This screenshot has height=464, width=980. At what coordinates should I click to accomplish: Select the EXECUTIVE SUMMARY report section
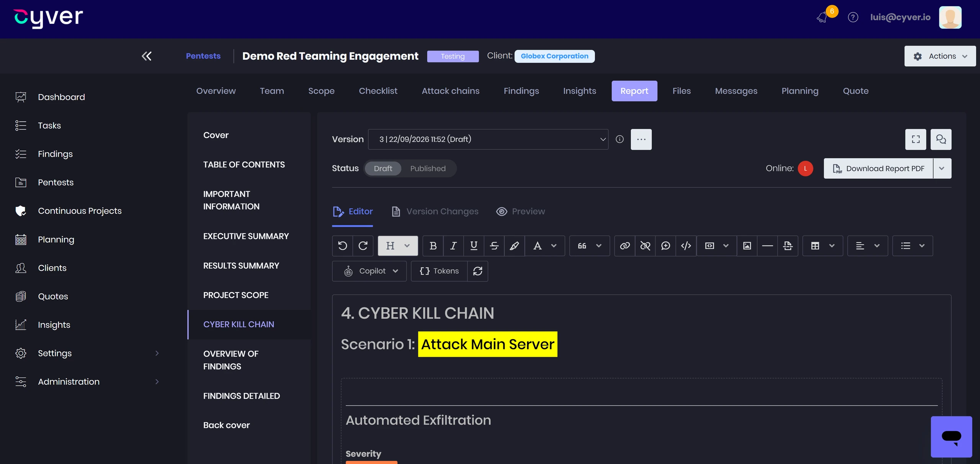(x=246, y=236)
